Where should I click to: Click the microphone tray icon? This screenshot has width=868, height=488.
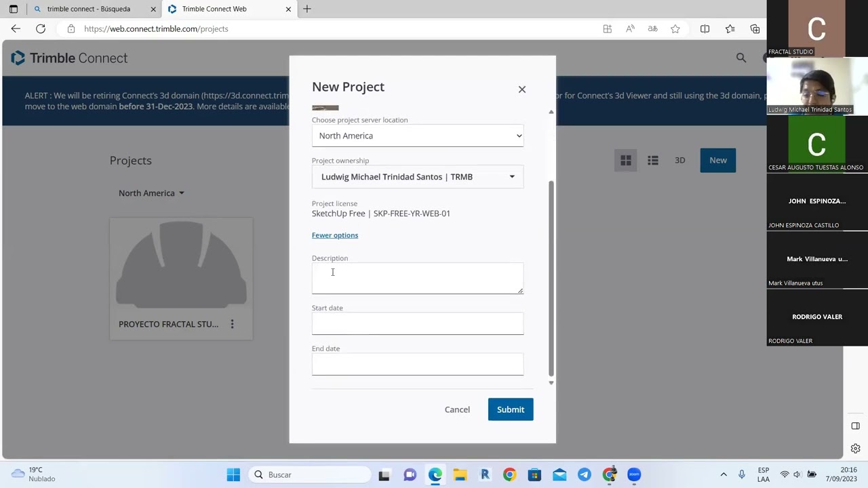pos(742,474)
